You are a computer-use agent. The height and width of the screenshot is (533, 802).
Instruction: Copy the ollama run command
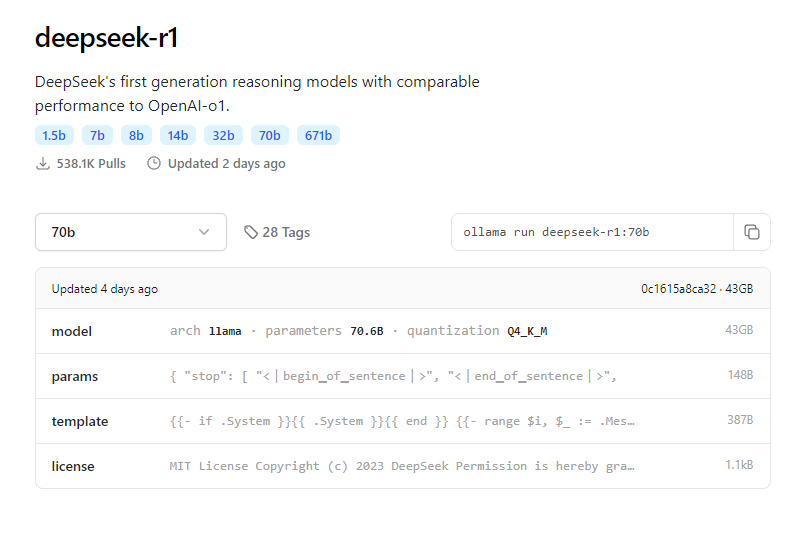point(751,232)
